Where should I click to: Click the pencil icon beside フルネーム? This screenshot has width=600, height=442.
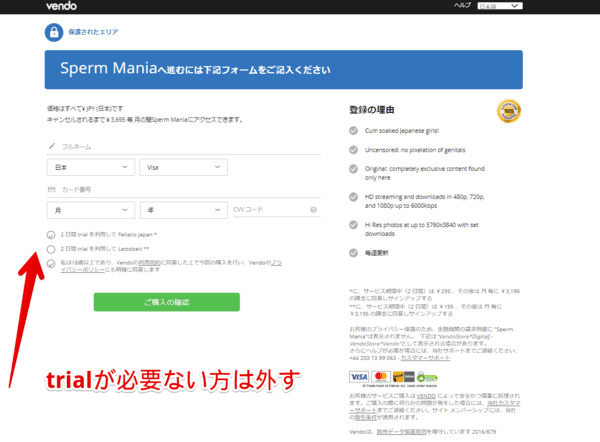(x=52, y=146)
